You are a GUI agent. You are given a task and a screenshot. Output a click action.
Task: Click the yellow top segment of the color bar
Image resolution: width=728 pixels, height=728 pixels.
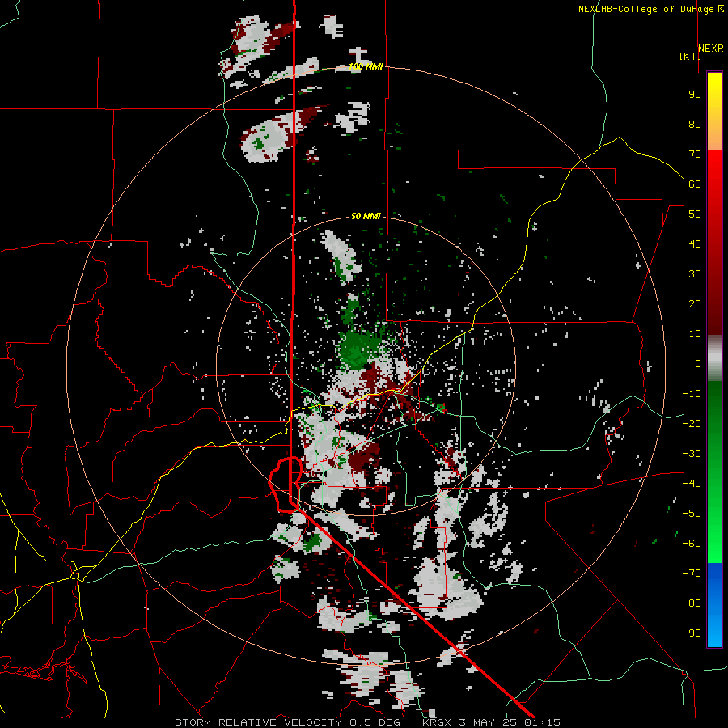(x=714, y=112)
